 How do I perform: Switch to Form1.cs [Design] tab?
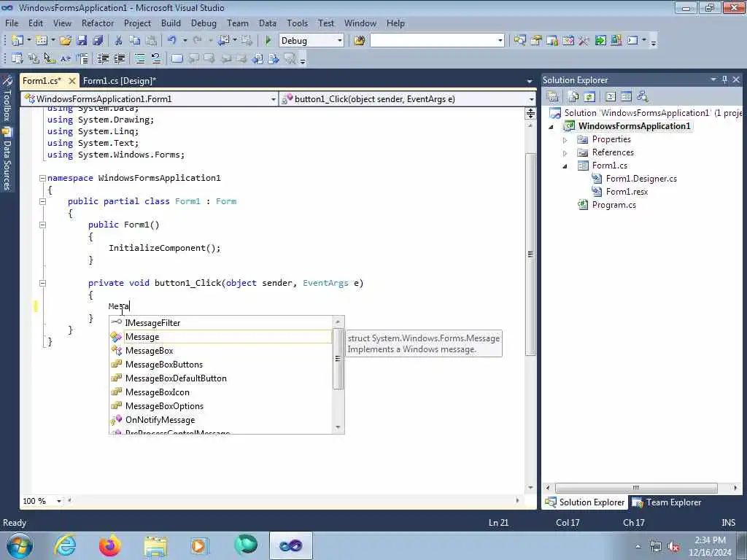(x=119, y=80)
